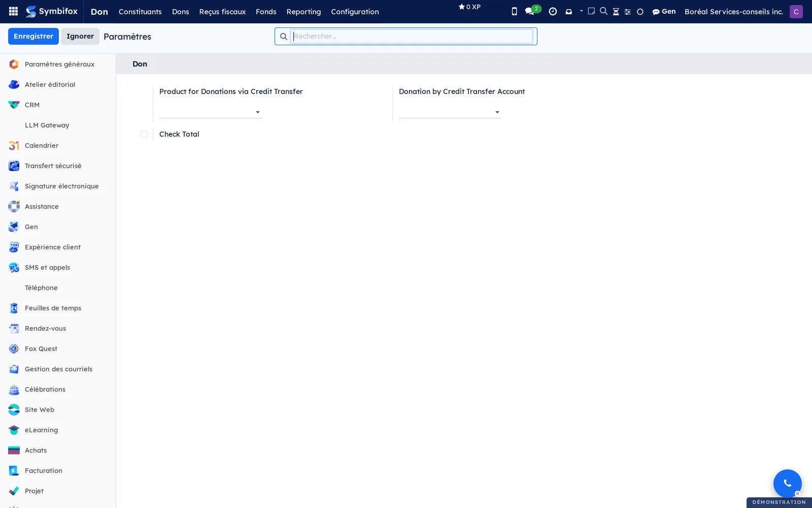
Task: Click the 0 XP star indicator
Action: (x=469, y=7)
